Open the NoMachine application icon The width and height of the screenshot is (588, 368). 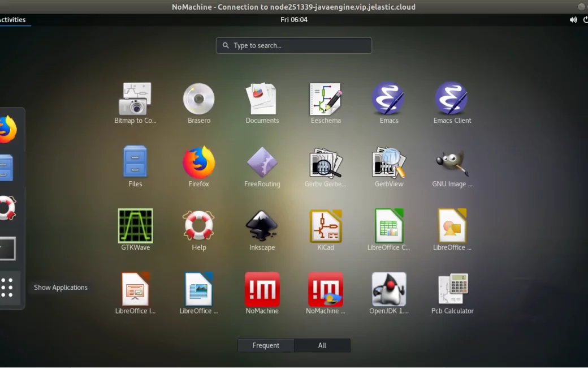(262, 289)
